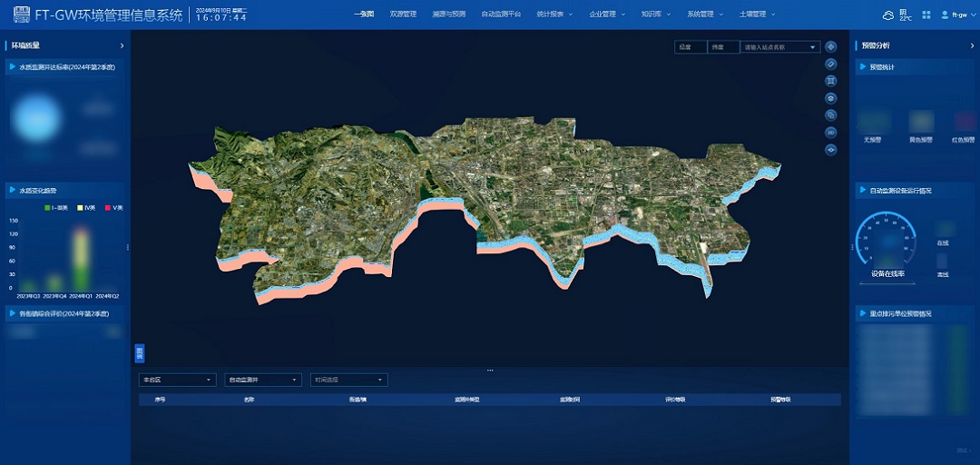Click the blue 图例 legend tab button

(x=139, y=353)
